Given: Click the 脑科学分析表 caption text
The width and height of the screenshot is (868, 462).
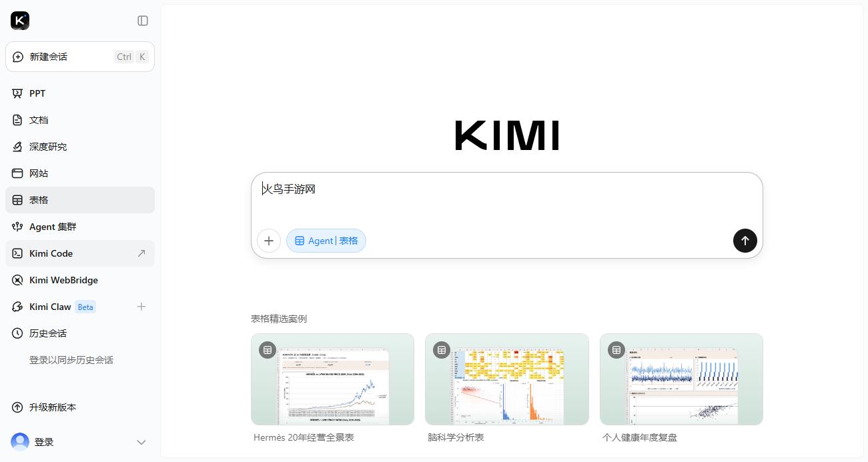Looking at the screenshot, I should tap(456, 437).
